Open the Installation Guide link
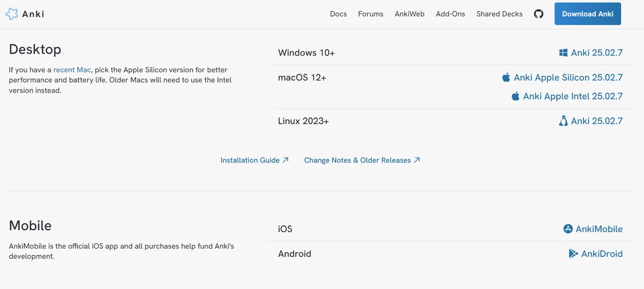The width and height of the screenshot is (644, 289). point(255,160)
